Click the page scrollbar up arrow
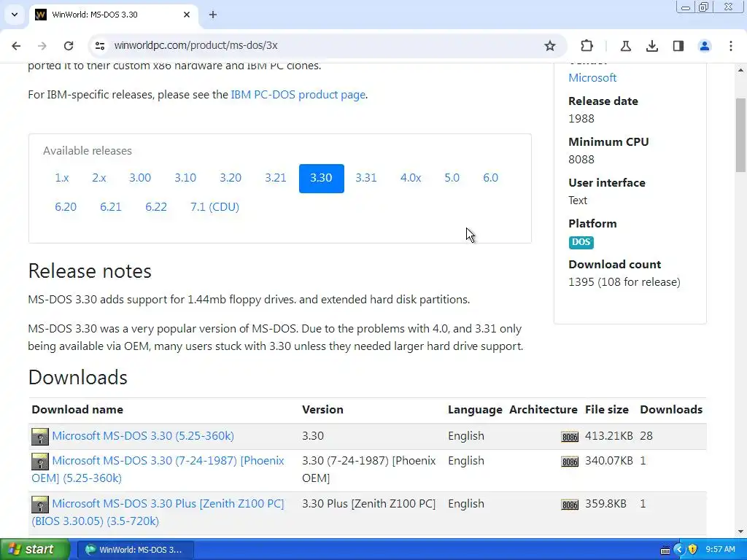This screenshot has width=747, height=560. (741, 70)
